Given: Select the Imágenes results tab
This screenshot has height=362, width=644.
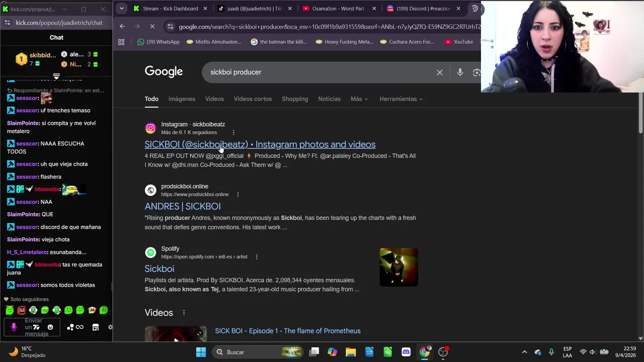Looking at the screenshot, I should pos(182,99).
